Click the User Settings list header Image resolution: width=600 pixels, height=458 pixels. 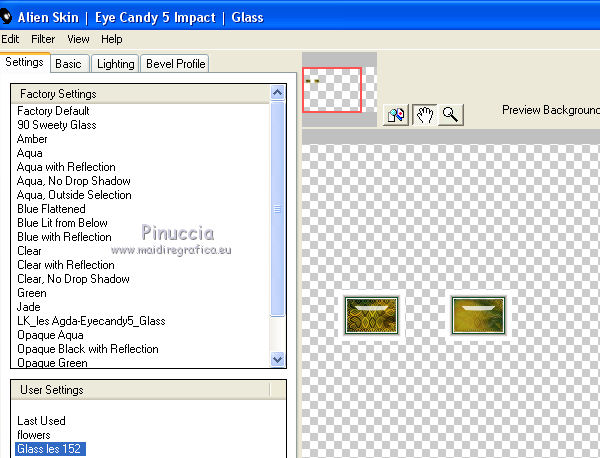click(x=140, y=390)
